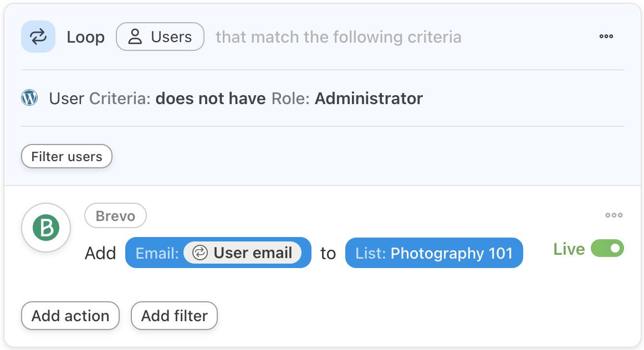Toggle the Live switch off
Image resolution: width=644 pixels, height=350 pixels.
tap(607, 249)
